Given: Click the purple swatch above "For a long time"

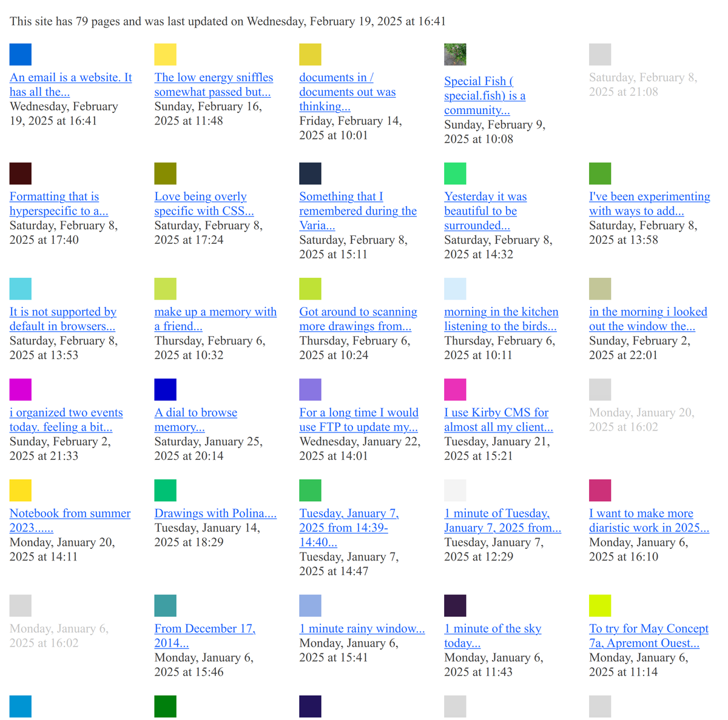Looking at the screenshot, I should click(x=311, y=389).
